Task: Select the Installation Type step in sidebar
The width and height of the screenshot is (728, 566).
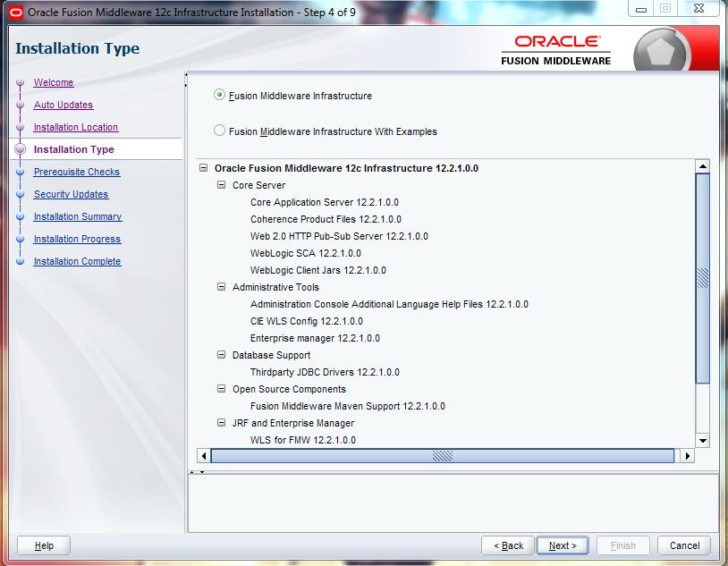Action: point(74,149)
